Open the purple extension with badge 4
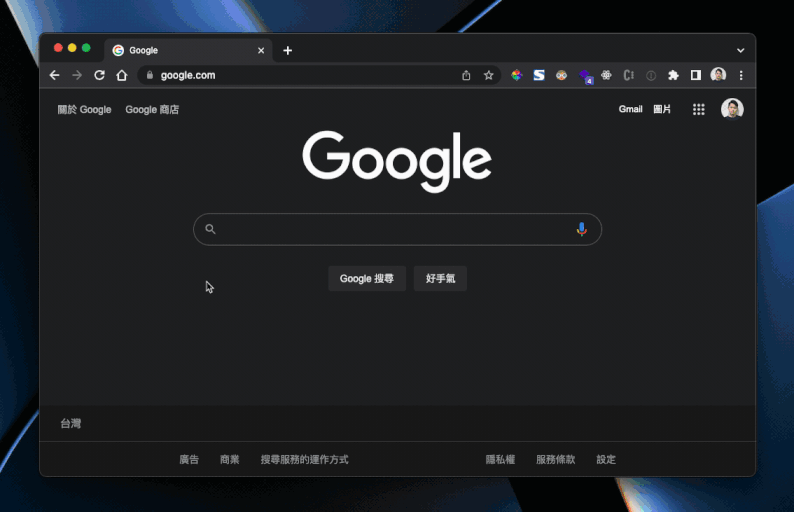Viewport: 794px width, 512px height. tap(585, 76)
